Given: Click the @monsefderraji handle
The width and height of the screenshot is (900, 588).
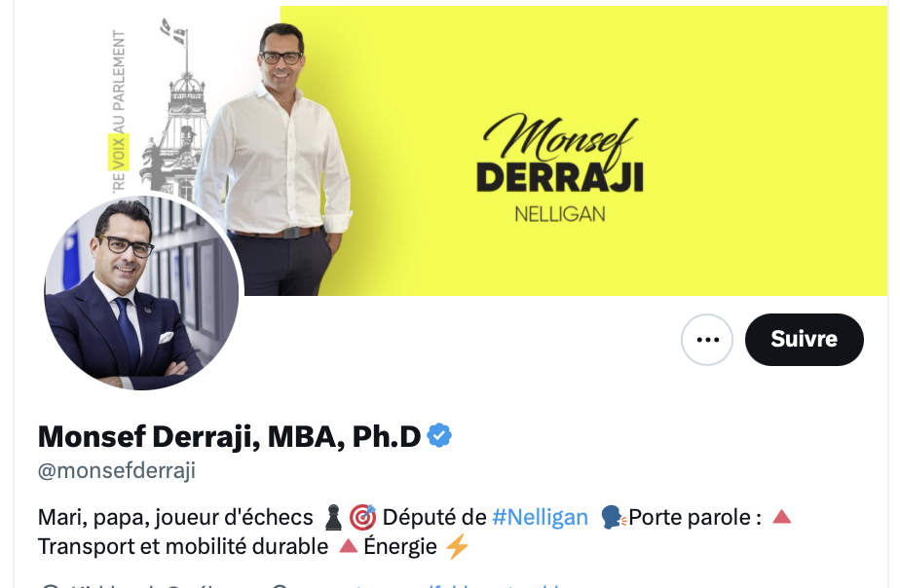Looking at the screenshot, I should click(117, 470).
